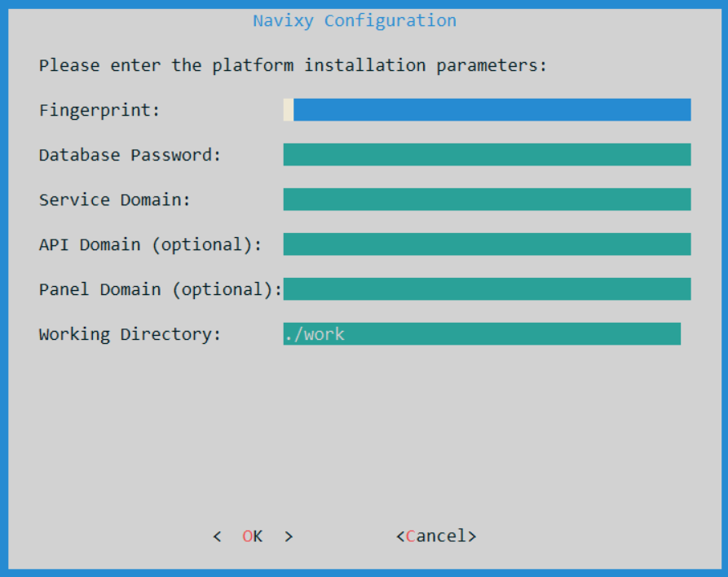Focus the Database Password field
Screen dimensions: 728x577
click(x=487, y=155)
